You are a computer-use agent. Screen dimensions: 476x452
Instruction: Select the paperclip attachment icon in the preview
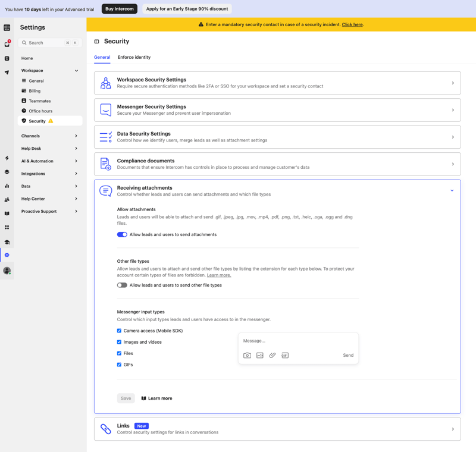[x=272, y=355]
